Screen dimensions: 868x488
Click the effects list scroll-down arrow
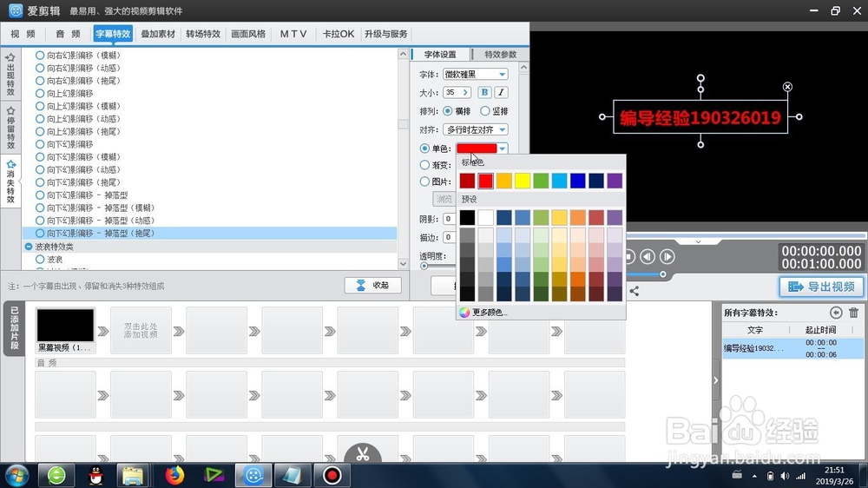(403, 264)
